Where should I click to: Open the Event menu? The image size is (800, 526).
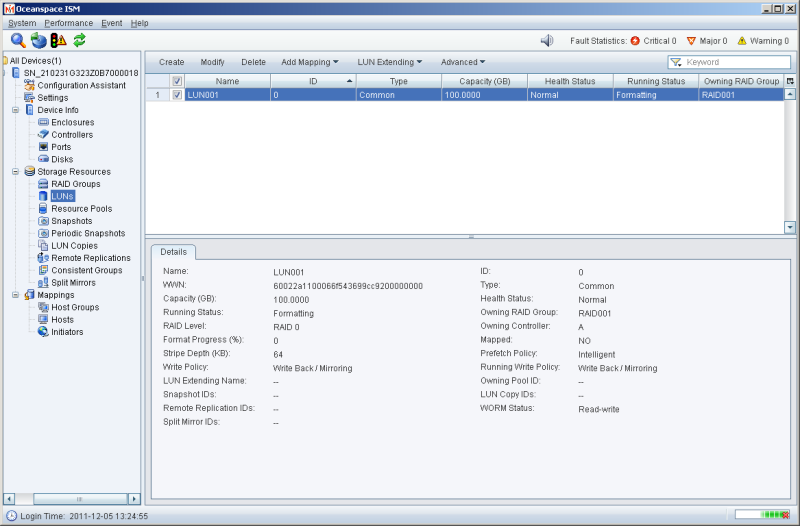[x=111, y=23]
